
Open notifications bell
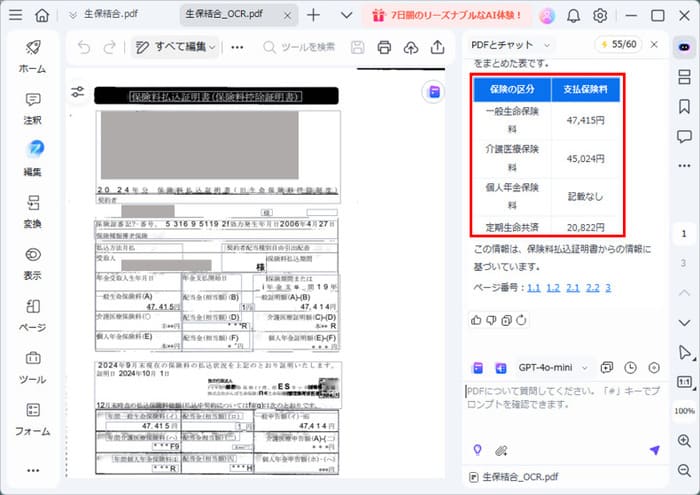[x=574, y=16]
